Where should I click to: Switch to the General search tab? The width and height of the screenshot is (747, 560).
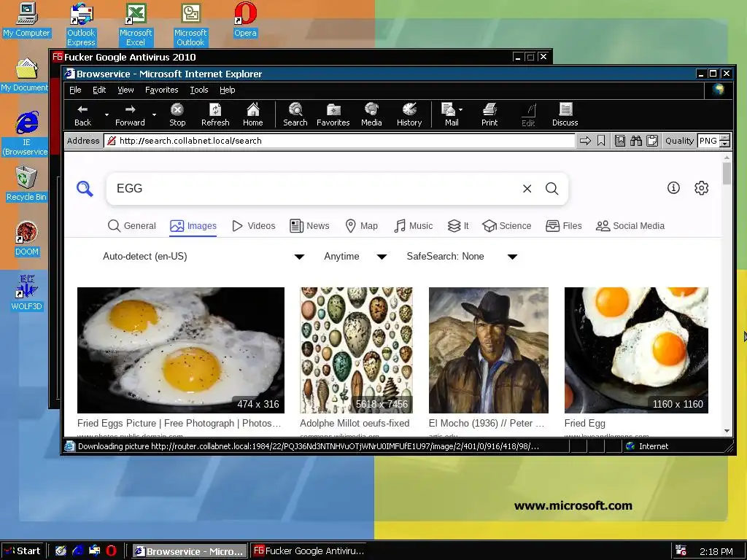(x=132, y=226)
